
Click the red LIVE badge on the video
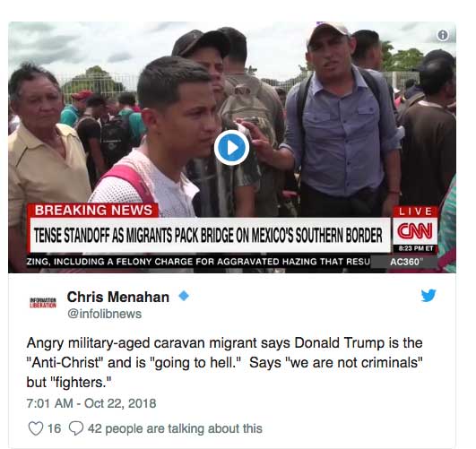pyautogui.click(x=415, y=212)
